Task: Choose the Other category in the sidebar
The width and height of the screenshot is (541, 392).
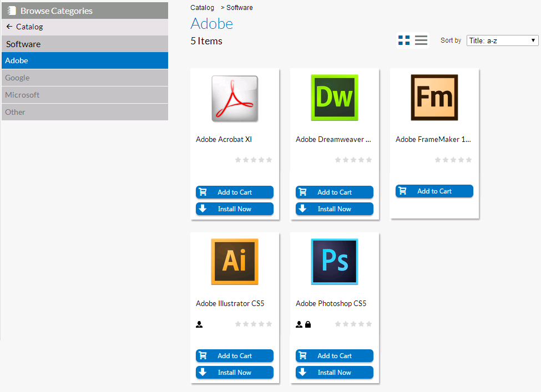Action: point(84,112)
